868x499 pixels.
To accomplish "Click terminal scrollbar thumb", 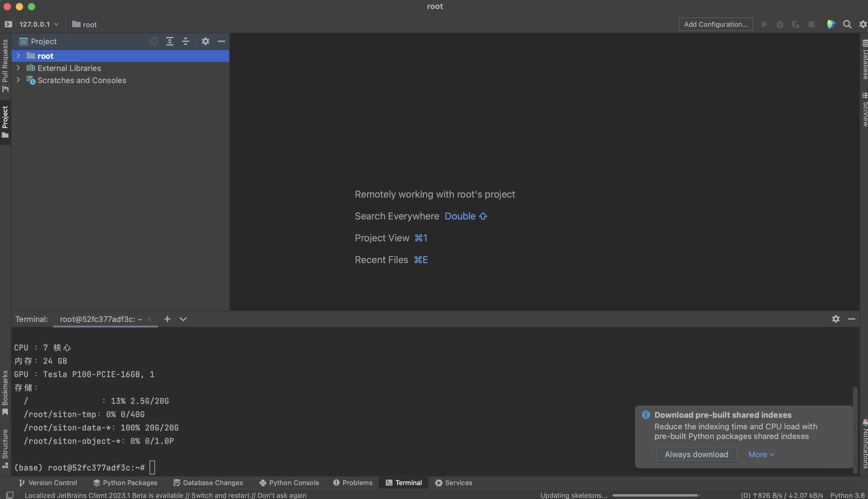I will point(855,430).
